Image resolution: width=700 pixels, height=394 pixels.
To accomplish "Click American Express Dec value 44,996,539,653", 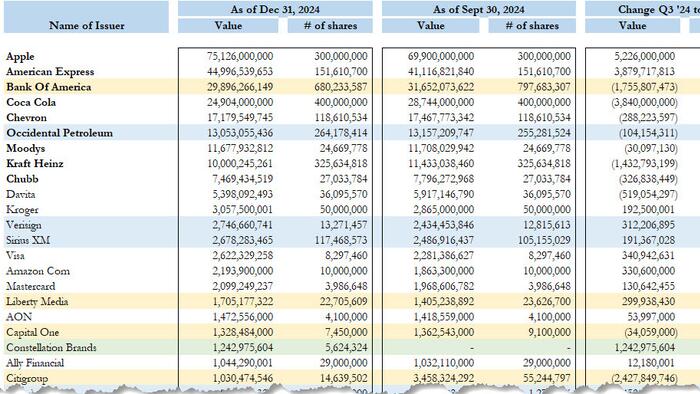I will click(x=240, y=71).
